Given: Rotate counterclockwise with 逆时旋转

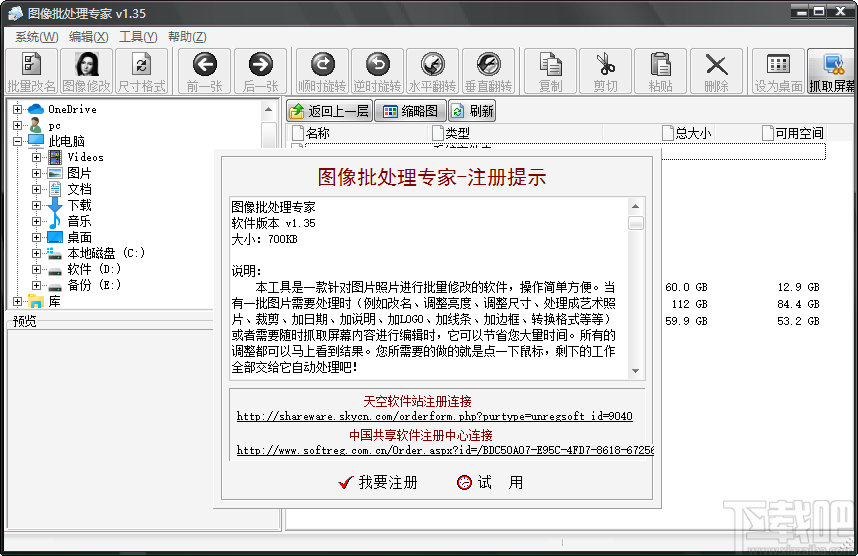Looking at the screenshot, I should [378, 71].
